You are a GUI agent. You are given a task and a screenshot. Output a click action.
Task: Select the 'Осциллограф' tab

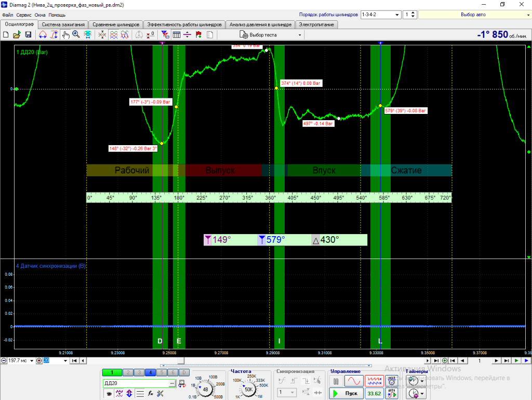[19, 24]
